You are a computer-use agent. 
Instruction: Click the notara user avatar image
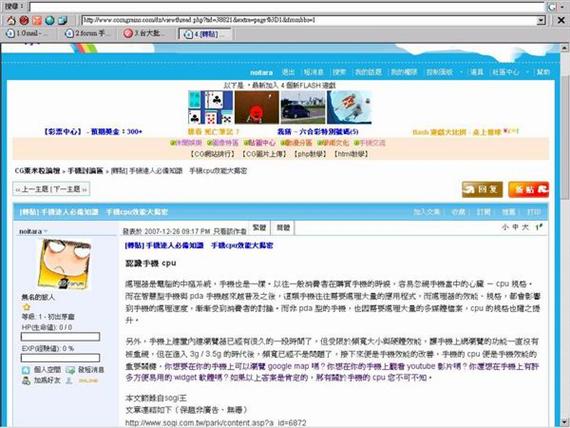pyautogui.click(x=65, y=264)
